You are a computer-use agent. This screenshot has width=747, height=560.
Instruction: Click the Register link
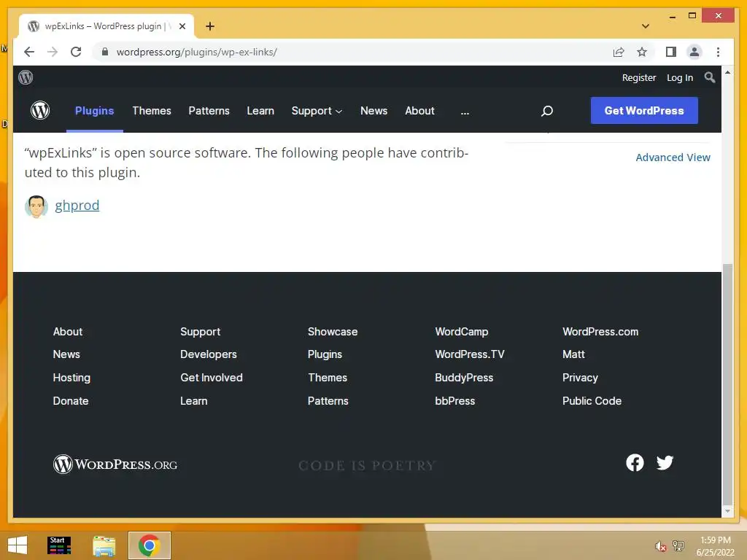(639, 77)
